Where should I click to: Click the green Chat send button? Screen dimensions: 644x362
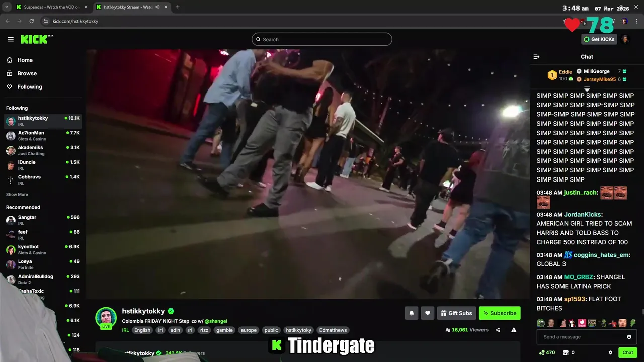628,352
